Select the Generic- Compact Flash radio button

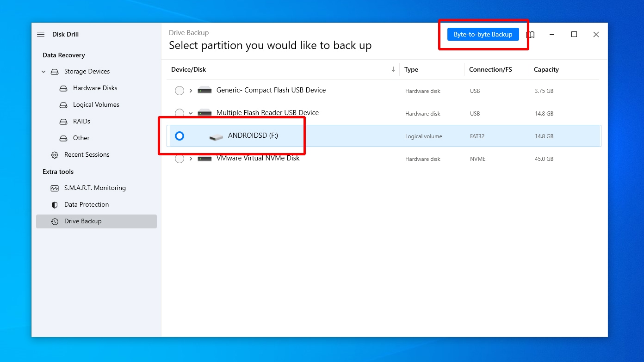click(x=180, y=91)
